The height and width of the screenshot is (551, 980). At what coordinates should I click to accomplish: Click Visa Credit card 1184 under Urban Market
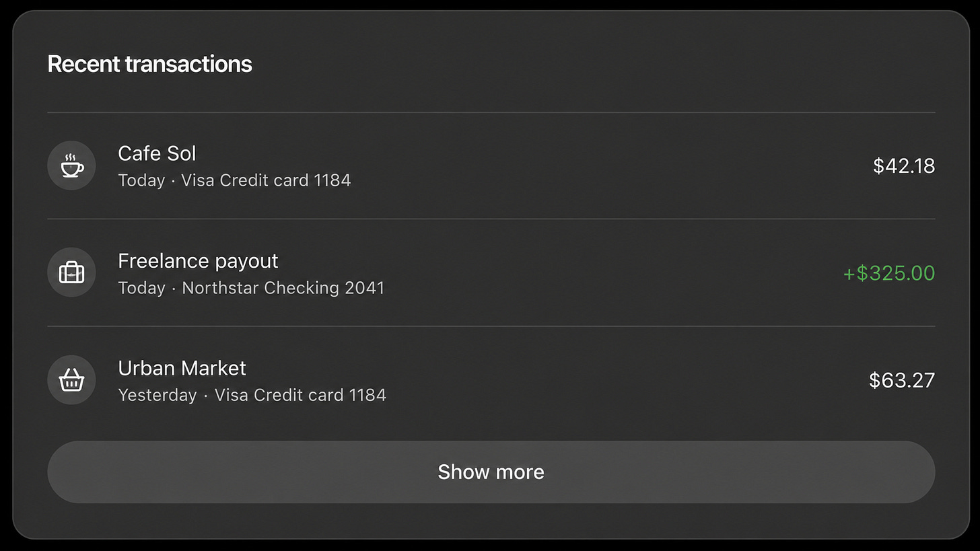[300, 395]
